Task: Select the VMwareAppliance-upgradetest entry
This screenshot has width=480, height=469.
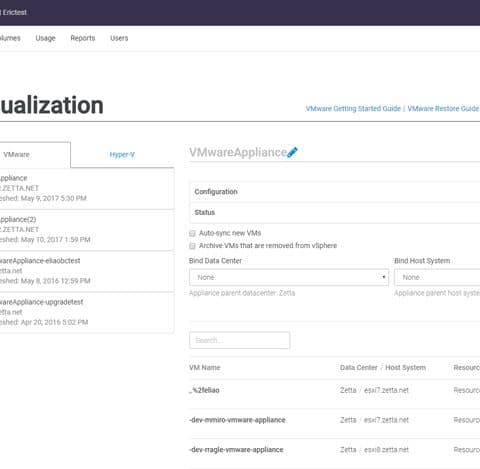Action: pos(87,312)
